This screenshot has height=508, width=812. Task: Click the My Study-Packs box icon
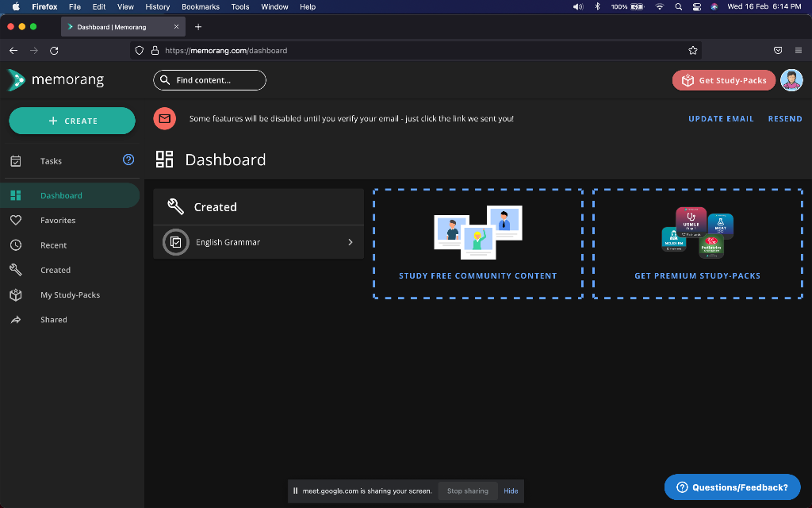16,294
